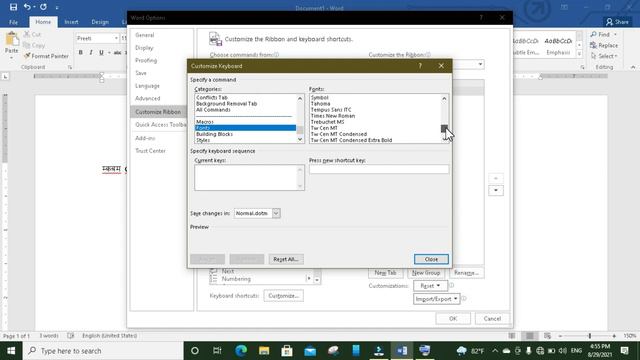Screen dimensions: 640x360
Task: Open the Save changes in Normal.dotm dropdown
Action: [x=276, y=213]
